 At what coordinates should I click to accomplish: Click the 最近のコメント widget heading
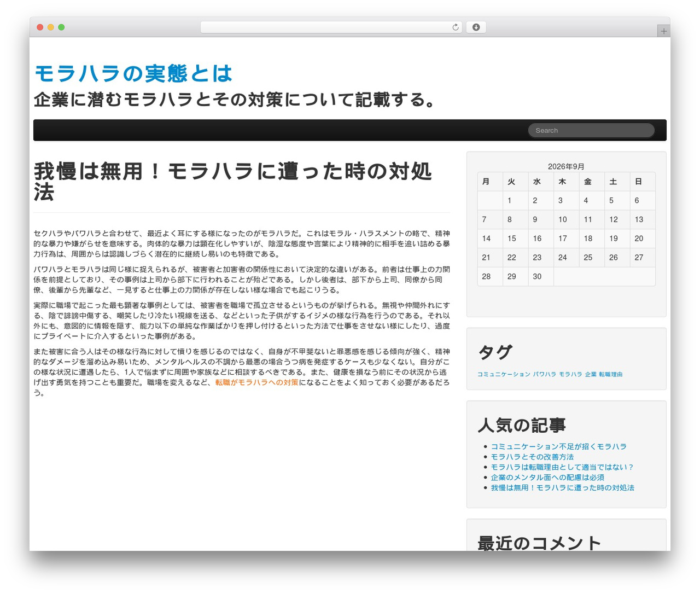[x=539, y=543]
